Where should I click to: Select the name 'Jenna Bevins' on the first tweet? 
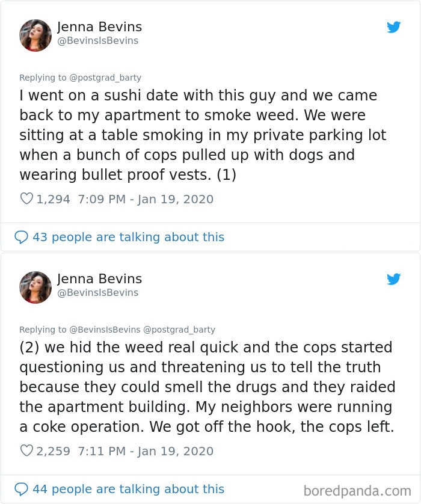100,27
